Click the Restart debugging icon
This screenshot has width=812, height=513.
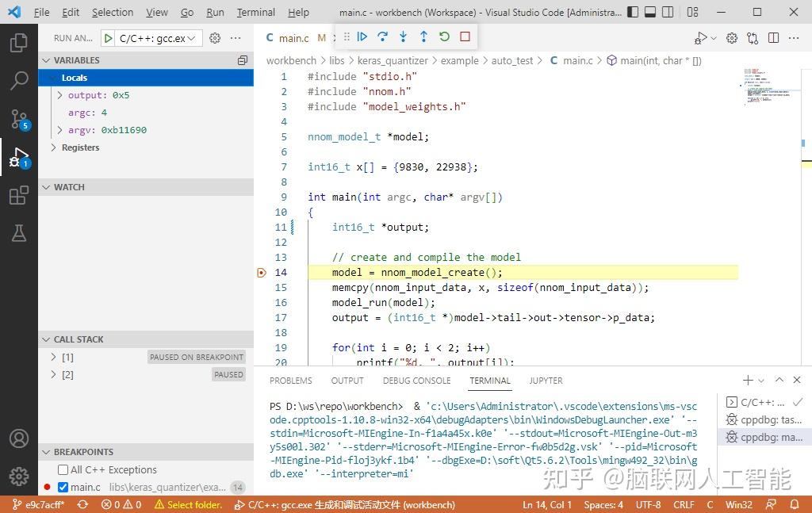[443, 36]
